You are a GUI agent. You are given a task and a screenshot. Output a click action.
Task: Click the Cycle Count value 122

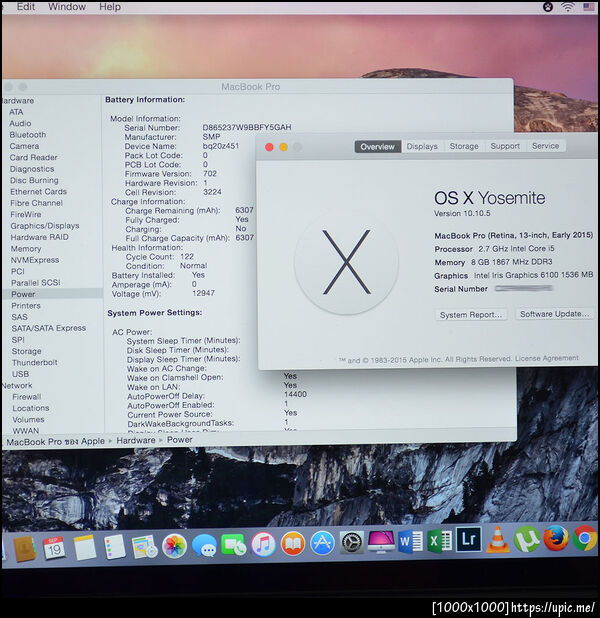(x=187, y=256)
